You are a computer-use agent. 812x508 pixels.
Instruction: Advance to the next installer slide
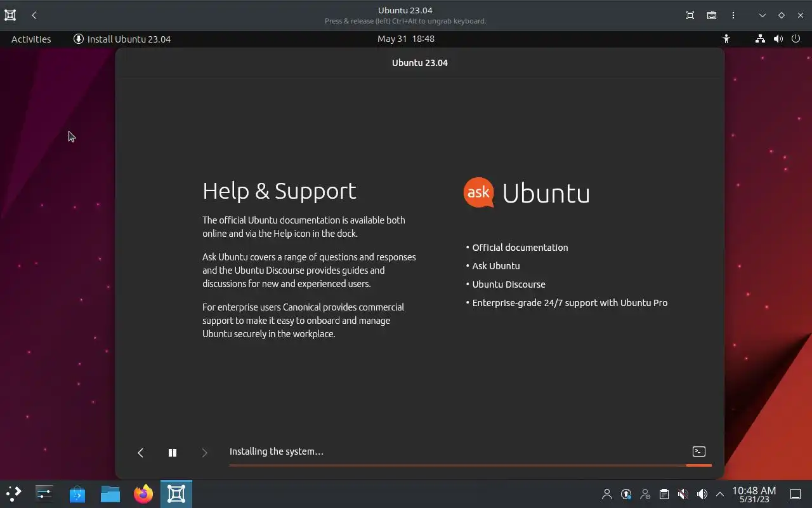[204, 452]
